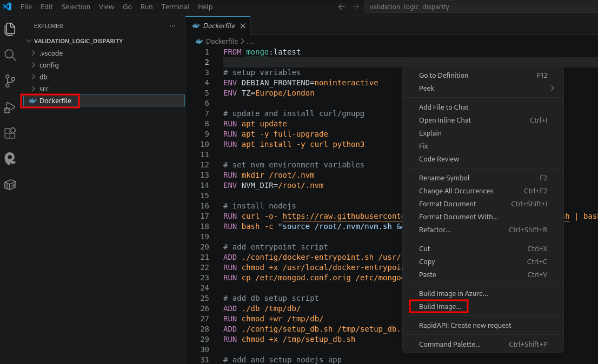Open the Extensions view icon
The height and width of the screenshot is (364, 598).
(10, 133)
